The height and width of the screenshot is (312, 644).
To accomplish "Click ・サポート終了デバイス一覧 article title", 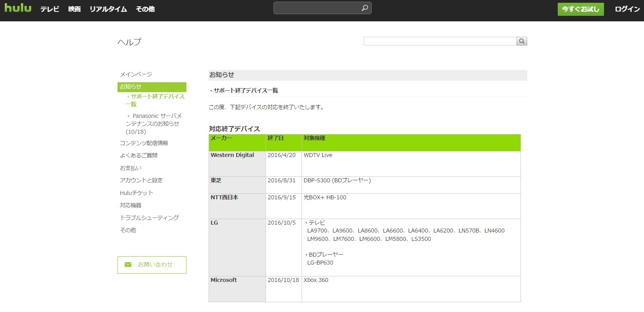I will click(243, 91).
